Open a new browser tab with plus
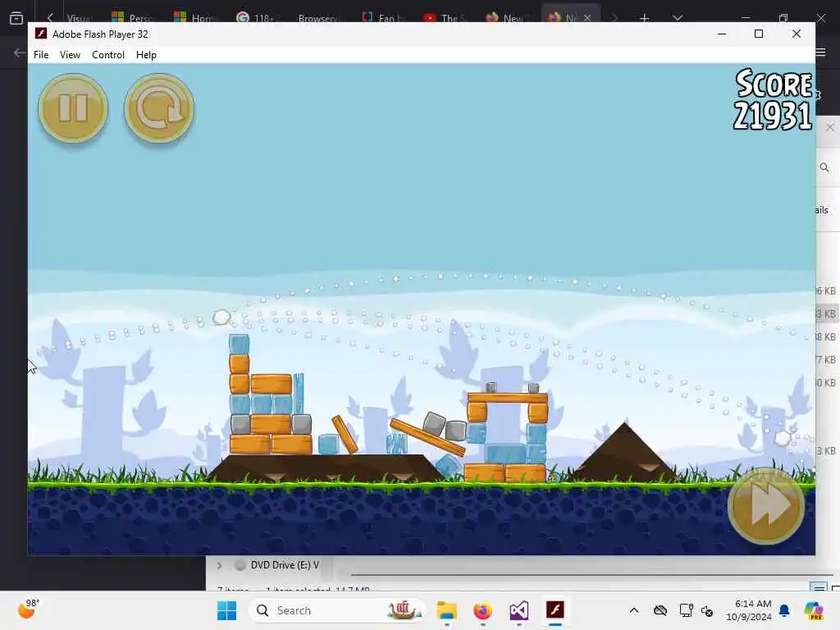840x630 pixels. [x=644, y=18]
